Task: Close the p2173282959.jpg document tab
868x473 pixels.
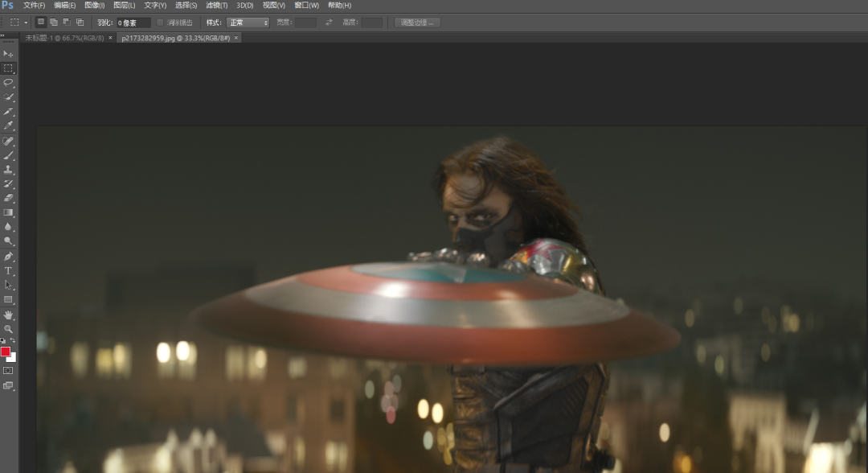Action: tap(236, 38)
